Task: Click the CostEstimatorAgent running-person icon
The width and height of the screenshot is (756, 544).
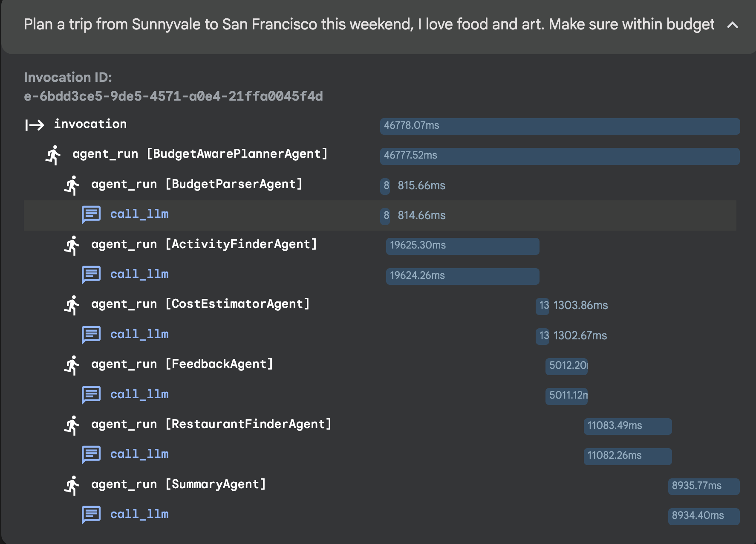Action: [x=72, y=305]
